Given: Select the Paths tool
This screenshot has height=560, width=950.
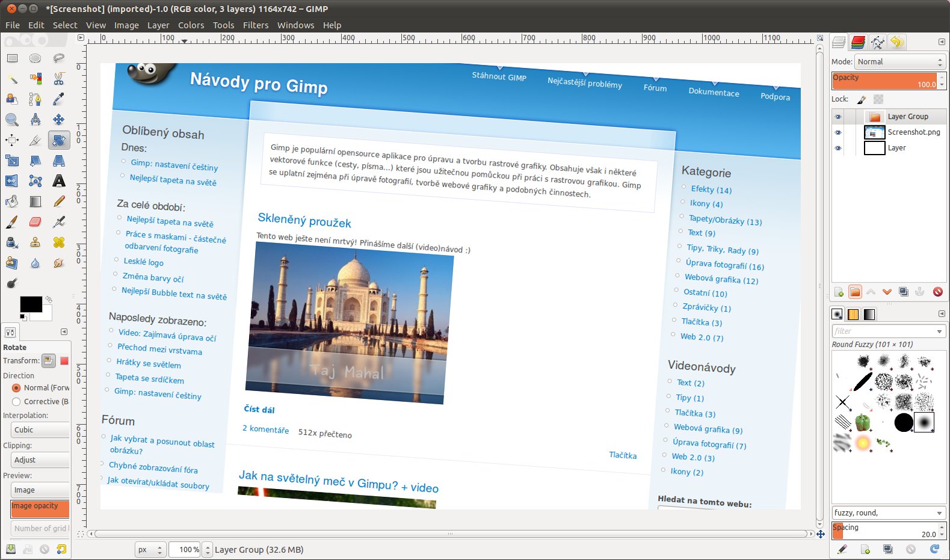Looking at the screenshot, I should [x=35, y=99].
